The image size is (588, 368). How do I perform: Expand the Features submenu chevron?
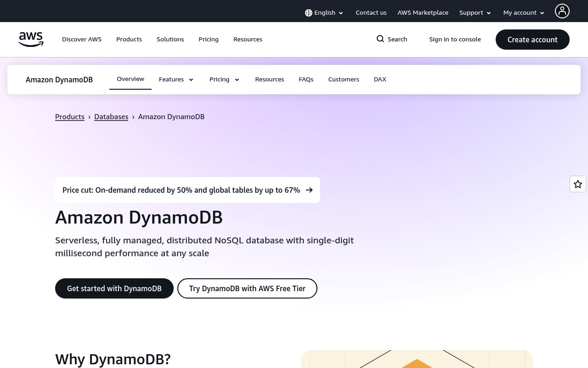(x=191, y=80)
